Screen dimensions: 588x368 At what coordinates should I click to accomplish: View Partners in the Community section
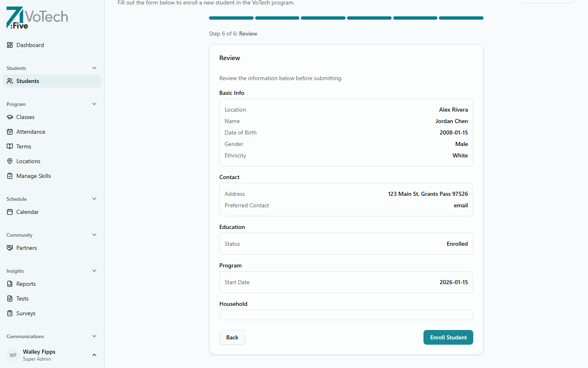click(x=26, y=248)
